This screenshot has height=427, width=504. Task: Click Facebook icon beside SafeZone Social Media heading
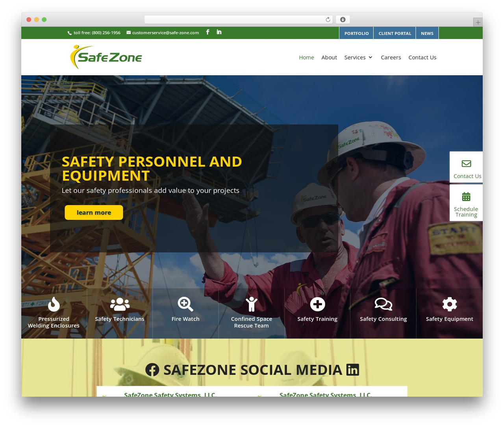pyautogui.click(x=152, y=370)
